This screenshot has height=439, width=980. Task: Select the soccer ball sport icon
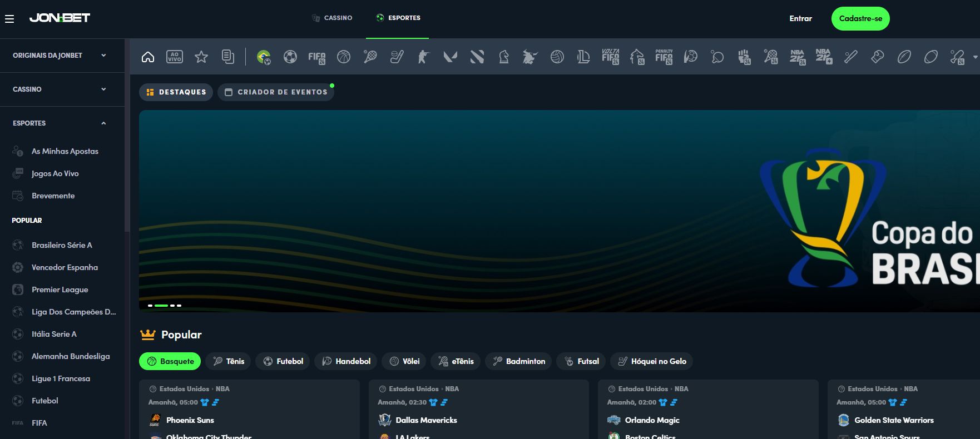[x=290, y=57]
